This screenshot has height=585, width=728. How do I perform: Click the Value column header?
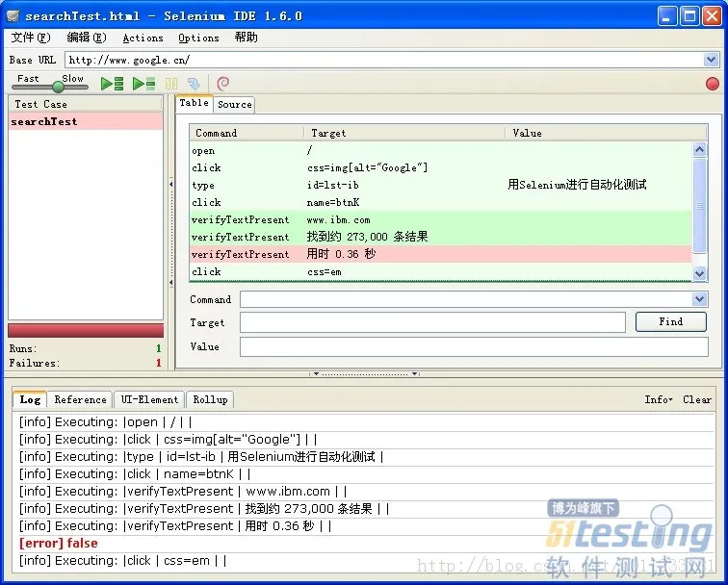click(606, 133)
